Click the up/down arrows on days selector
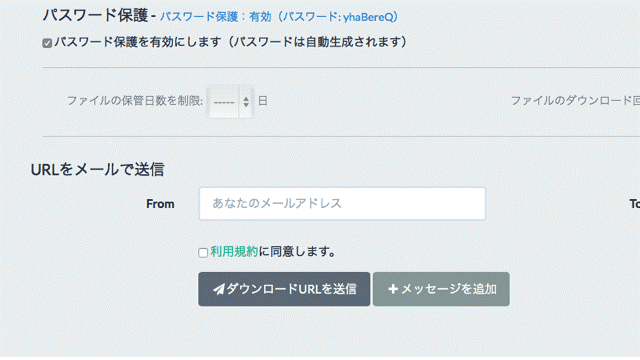The image size is (640, 360). tap(246, 102)
